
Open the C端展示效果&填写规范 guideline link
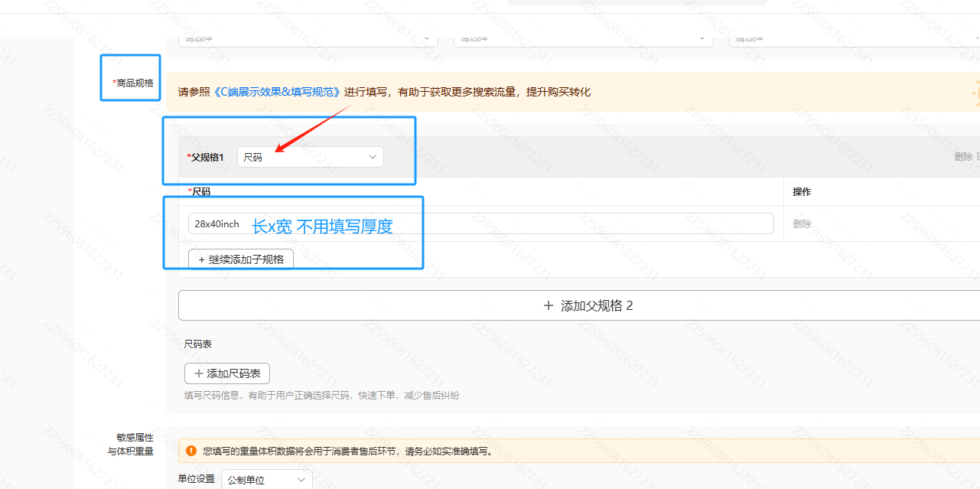click(x=276, y=92)
